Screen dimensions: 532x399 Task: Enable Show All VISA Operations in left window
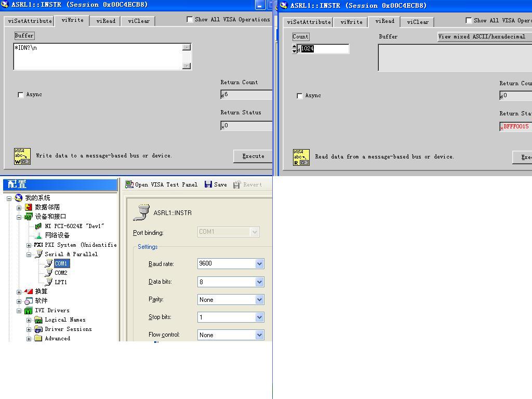190,19
